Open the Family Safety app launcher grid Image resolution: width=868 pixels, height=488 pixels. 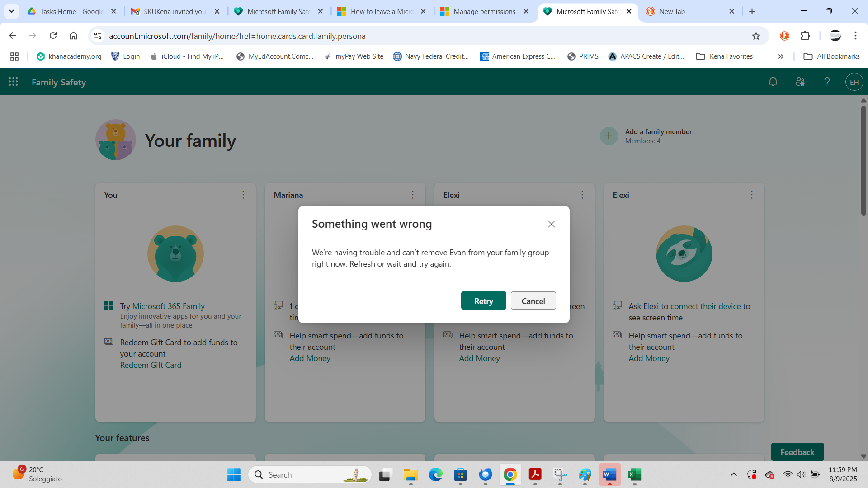(13, 82)
